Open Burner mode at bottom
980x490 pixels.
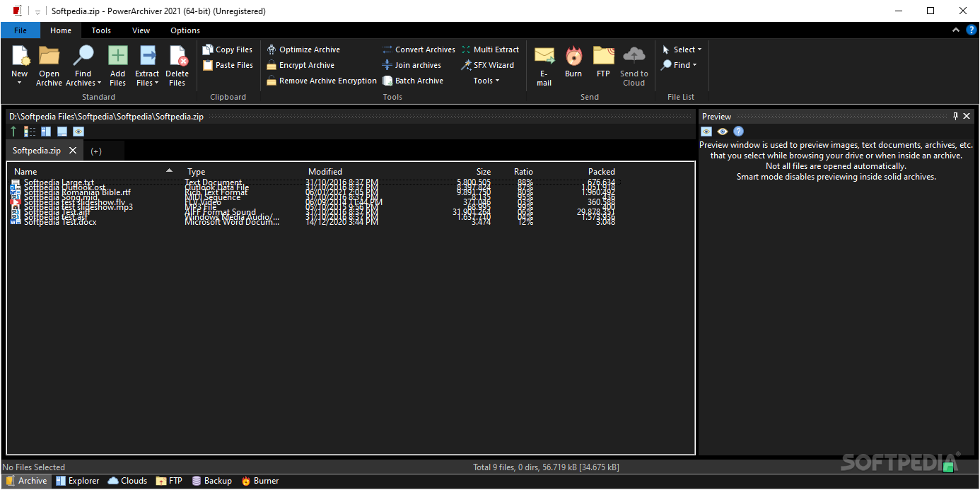click(x=259, y=481)
